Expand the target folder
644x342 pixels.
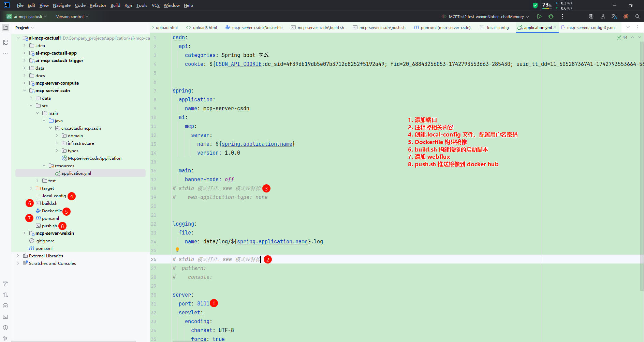pos(31,188)
